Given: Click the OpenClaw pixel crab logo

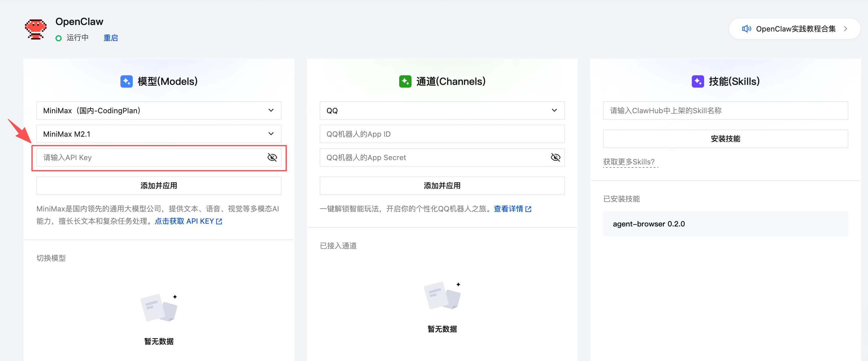Looking at the screenshot, I should tap(35, 29).
